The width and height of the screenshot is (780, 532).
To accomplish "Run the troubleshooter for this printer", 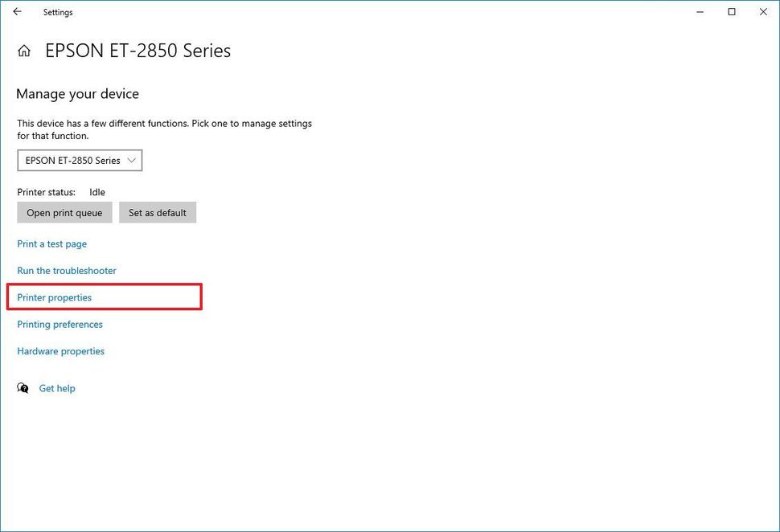I will [66, 271].
